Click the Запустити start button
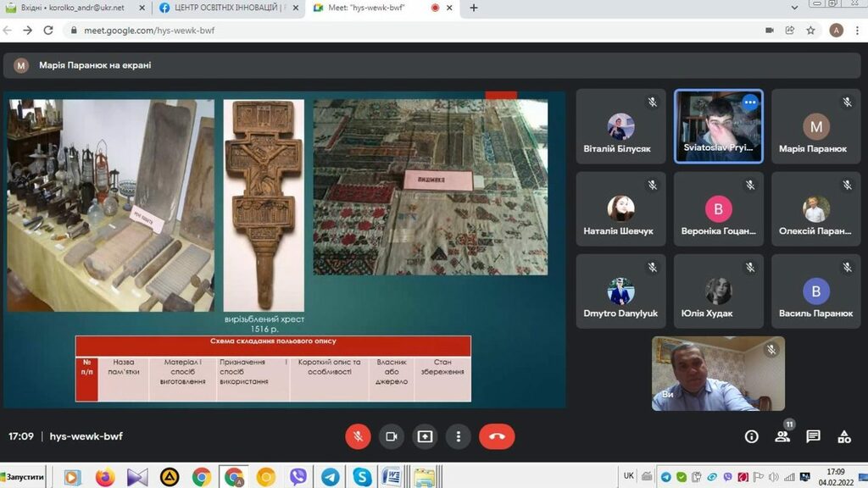This screenshot has height=488, width=868. (x=23, y=477)
